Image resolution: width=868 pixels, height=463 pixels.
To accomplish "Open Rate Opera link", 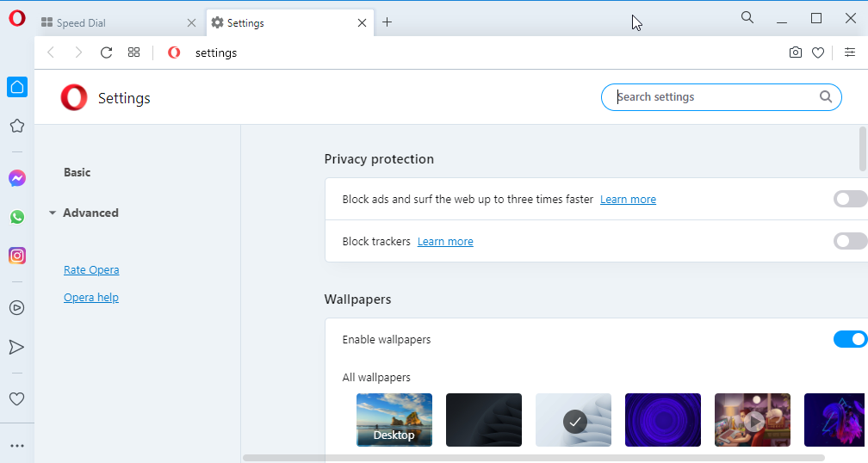I will pos(91,270).
